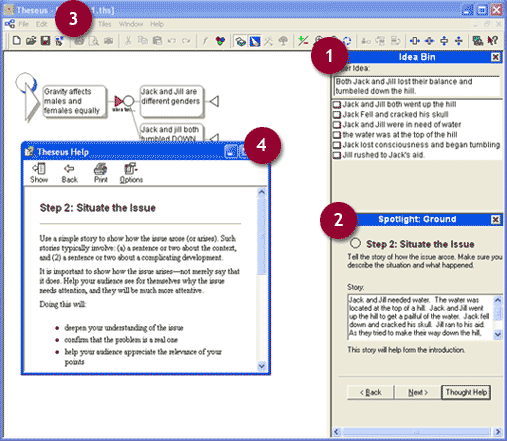Undo the last action via toolbar
Image resolution: width=507 pixels, height=441 pixels.
[172, 41]
